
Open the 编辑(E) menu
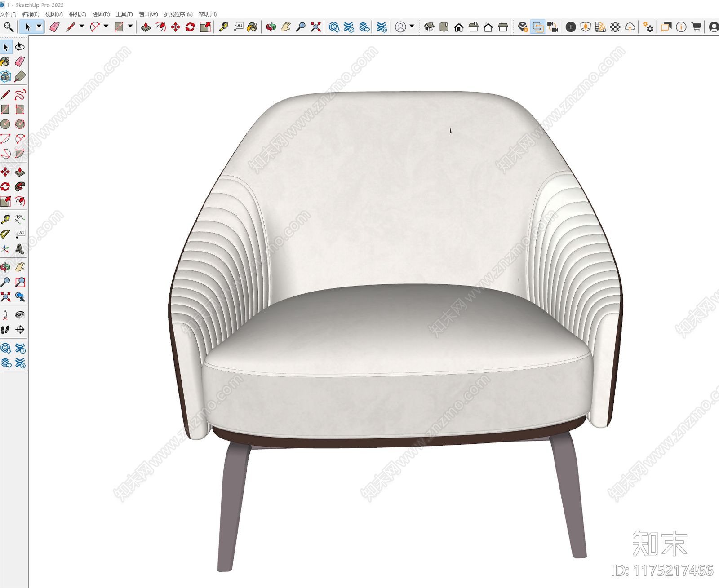(x=31, y=14)
